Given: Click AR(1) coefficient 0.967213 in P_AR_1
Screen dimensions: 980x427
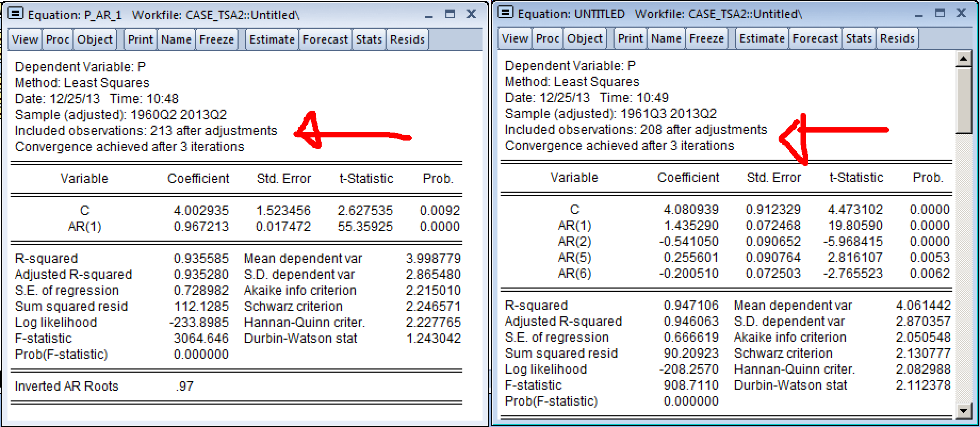Looking at the screenshot, I should pyautogui.click(x=201, y=227).
